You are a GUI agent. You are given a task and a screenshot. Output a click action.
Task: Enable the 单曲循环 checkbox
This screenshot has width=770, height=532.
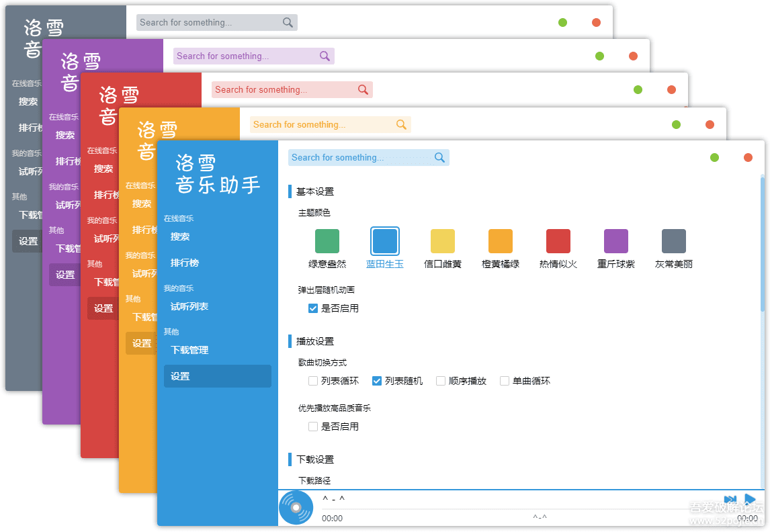point(505,381)
